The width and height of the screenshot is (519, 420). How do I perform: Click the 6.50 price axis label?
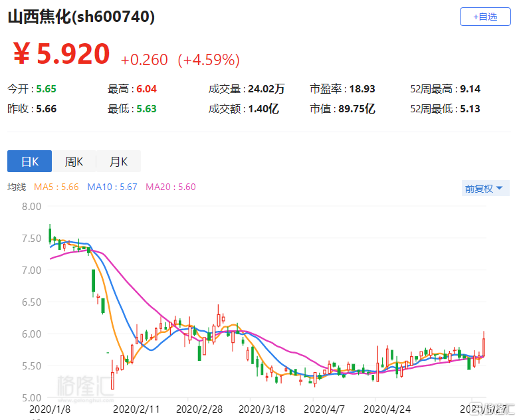[31, 302]
